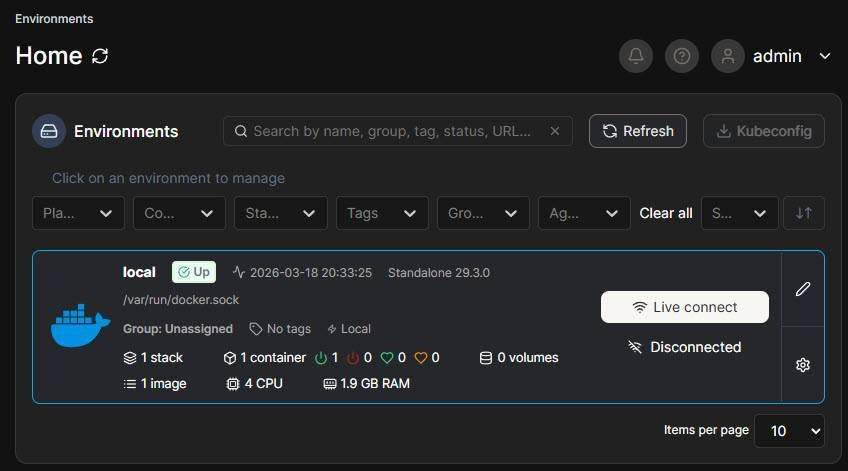Click the green running containers power icon
This screenshot has width=848, height=471.
point(321,358)
